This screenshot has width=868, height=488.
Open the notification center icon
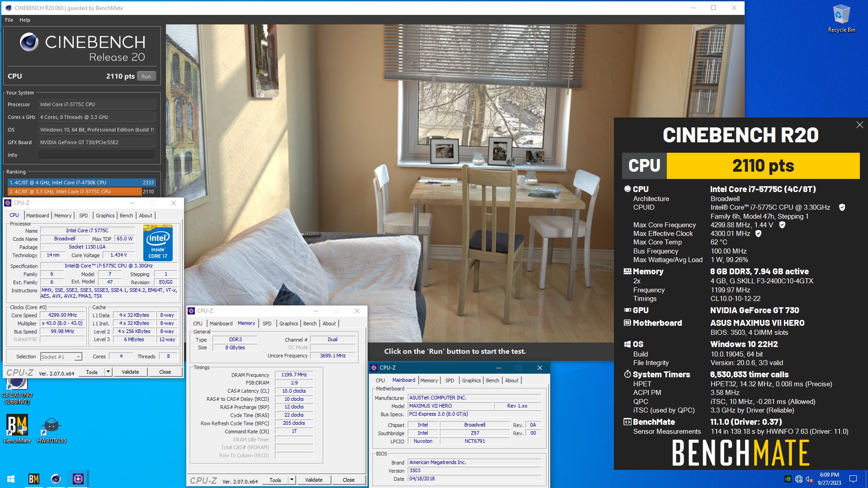pyautogui.click(x=853, y=479)
